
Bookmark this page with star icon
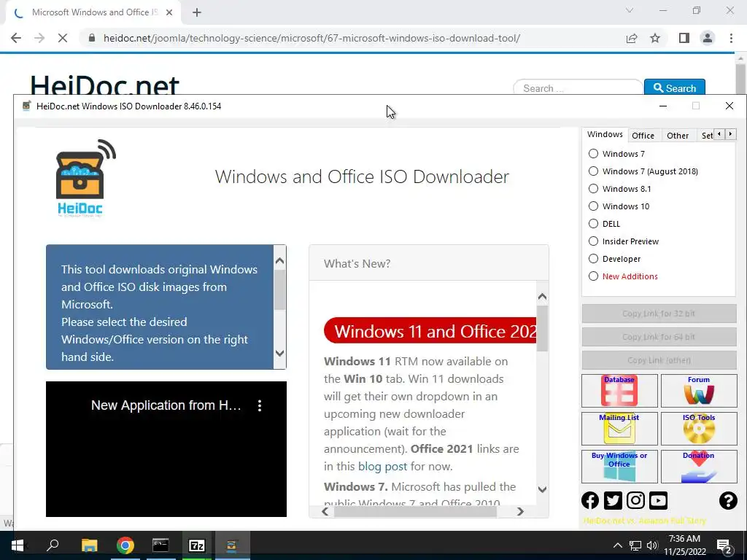click(656, 38)
